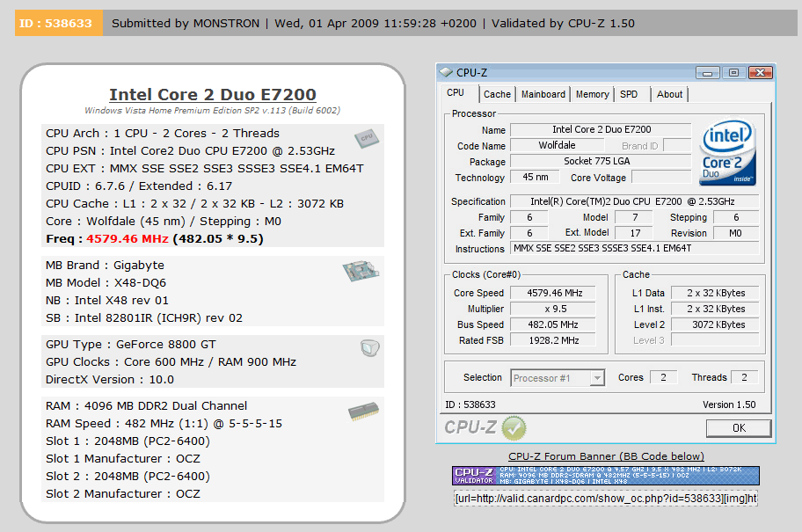Viewport: 802px width, 532px height.
Task: Click the RAM module icon beside RAM info
Action: 364,411
